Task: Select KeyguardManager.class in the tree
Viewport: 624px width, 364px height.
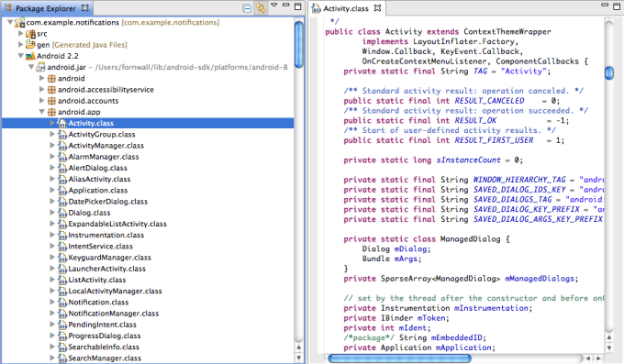Action: point(110,258)
